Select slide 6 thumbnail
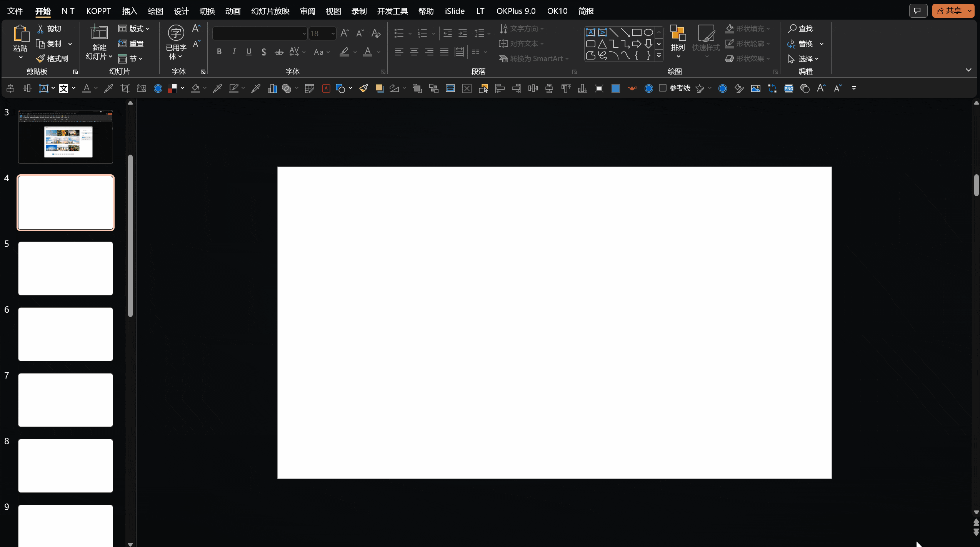Screen dimensions: 980x547 (x=65, y=334)
